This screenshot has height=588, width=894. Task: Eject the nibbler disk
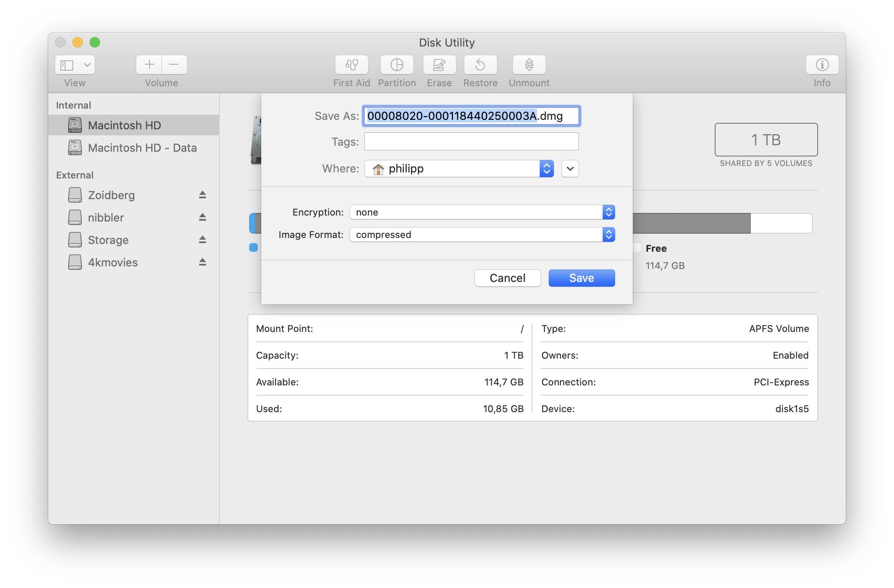[x=203, y=217]
